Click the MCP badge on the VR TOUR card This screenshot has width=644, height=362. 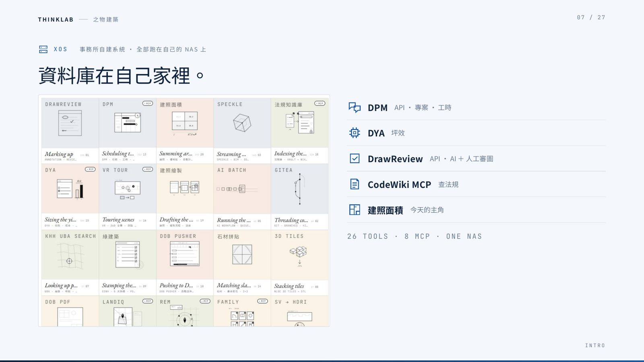148,169
